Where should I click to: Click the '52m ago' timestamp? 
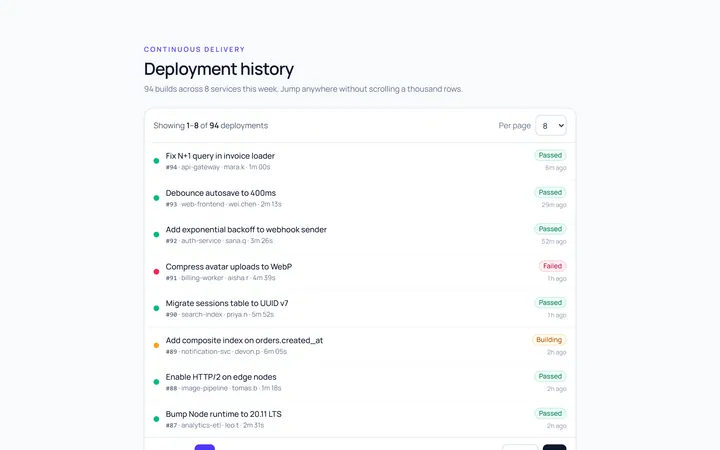pos(554,242)
